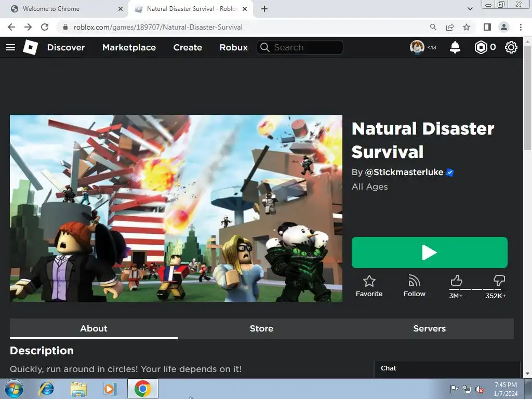Open Chrome three-dot menu
Screen dimensions: 532x399
pos(521,27)
